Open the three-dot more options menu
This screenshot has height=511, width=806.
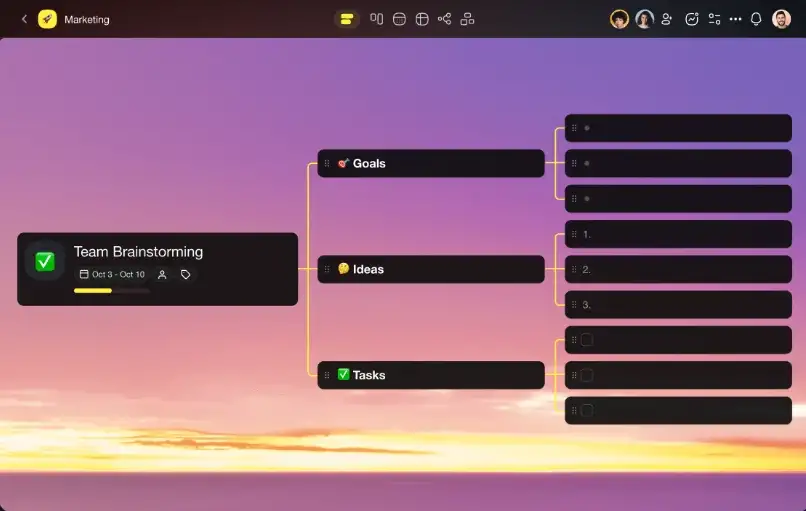(736, 19)
